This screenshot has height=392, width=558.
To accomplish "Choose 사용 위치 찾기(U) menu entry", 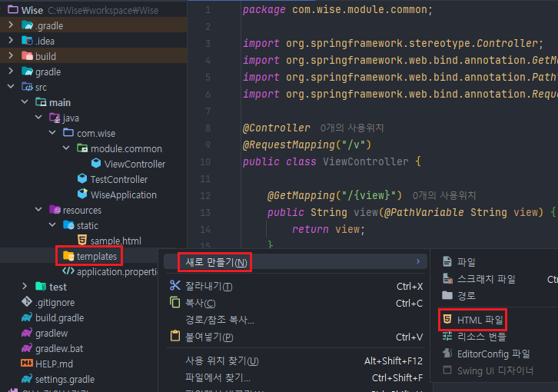I will click(295, 360).
